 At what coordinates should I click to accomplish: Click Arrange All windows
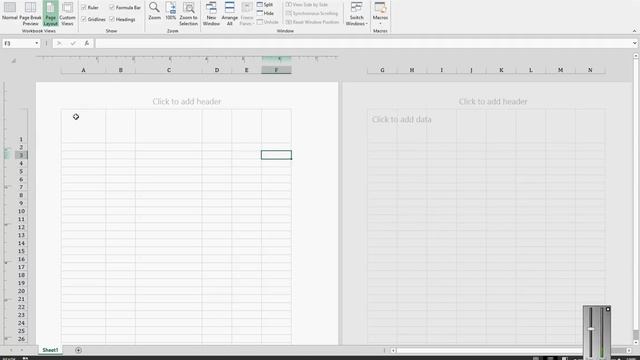click(229, 13)
